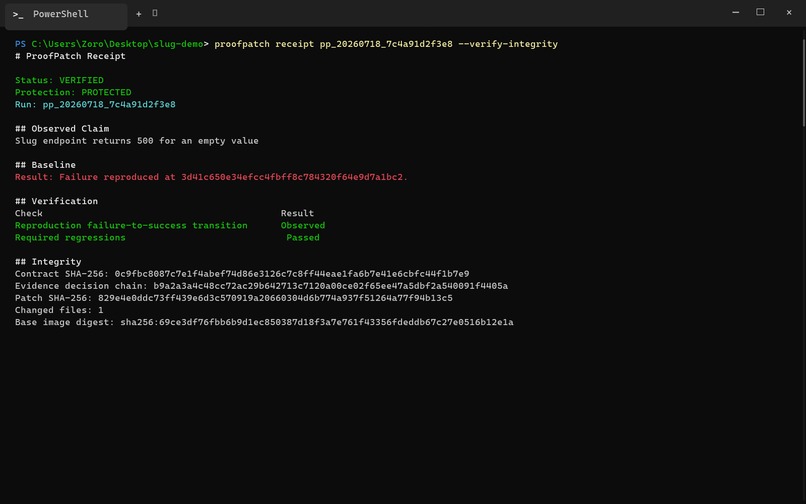Screen dimensions: 806x504
Task: Click the 'Patch SHA-256' hash line
Action: (234, 298)
